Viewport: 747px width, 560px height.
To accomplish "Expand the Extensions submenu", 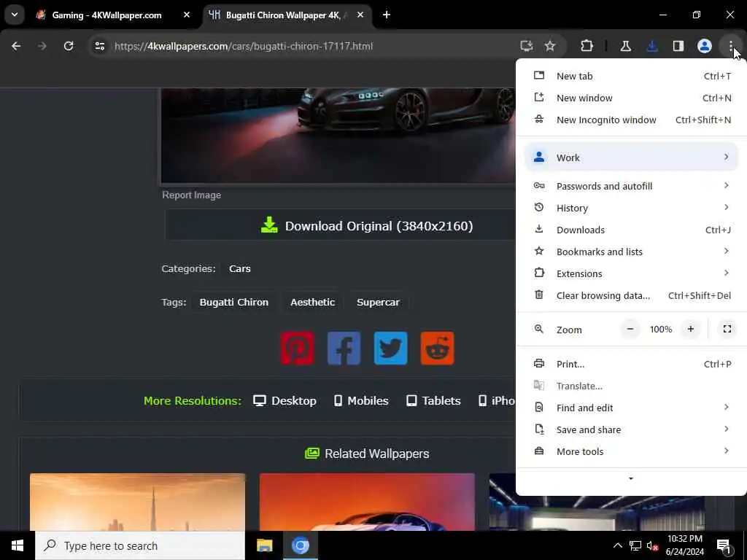I will click(631, 274).
